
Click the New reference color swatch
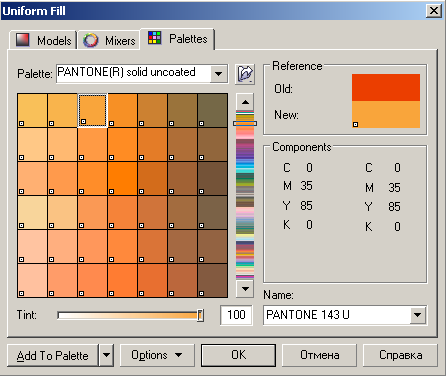tap(386, 114)
